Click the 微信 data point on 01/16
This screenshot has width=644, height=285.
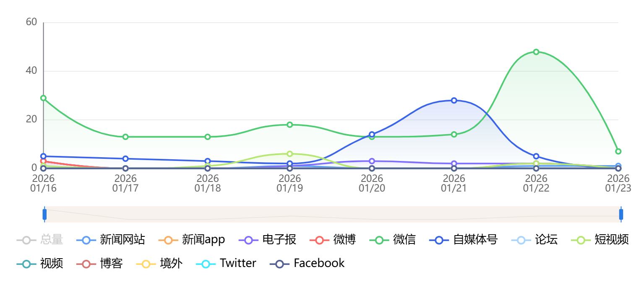click(x=43, y=98)
